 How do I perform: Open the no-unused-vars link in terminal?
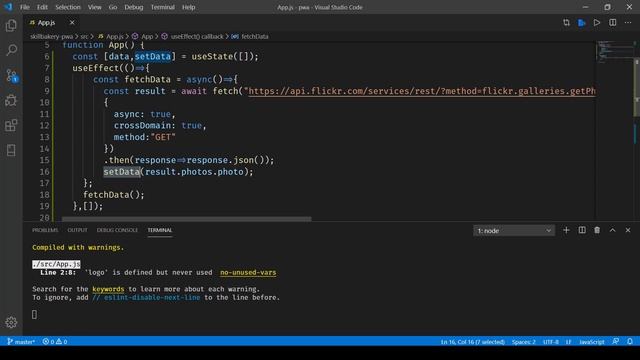(248, 272)
